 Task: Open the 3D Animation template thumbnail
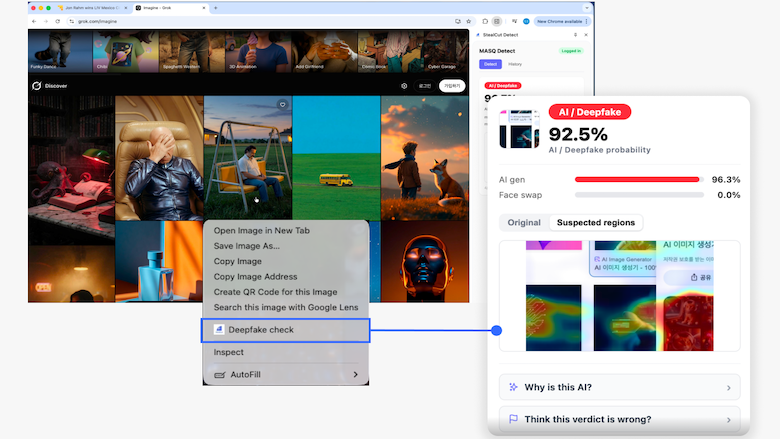point(258,51)
